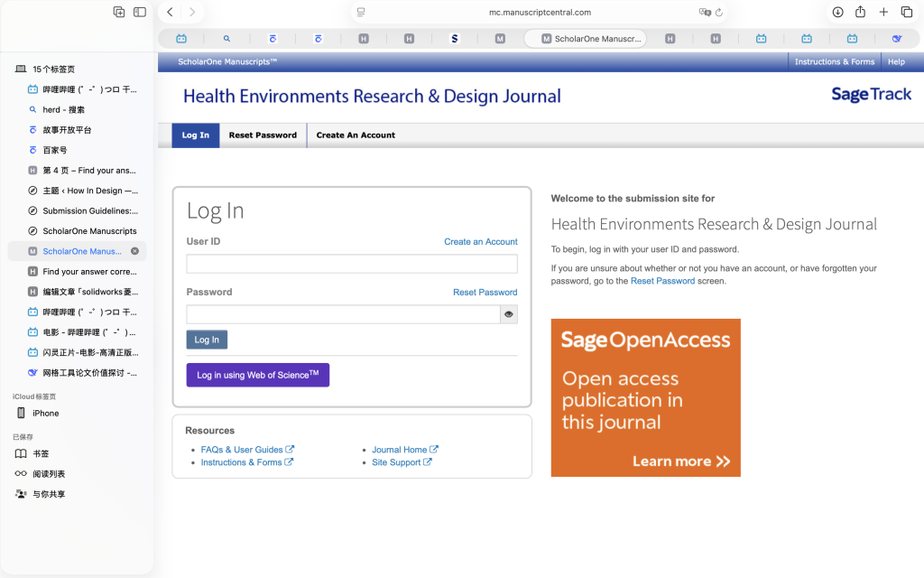Add a new tab with plus icon

click(883, 12)
